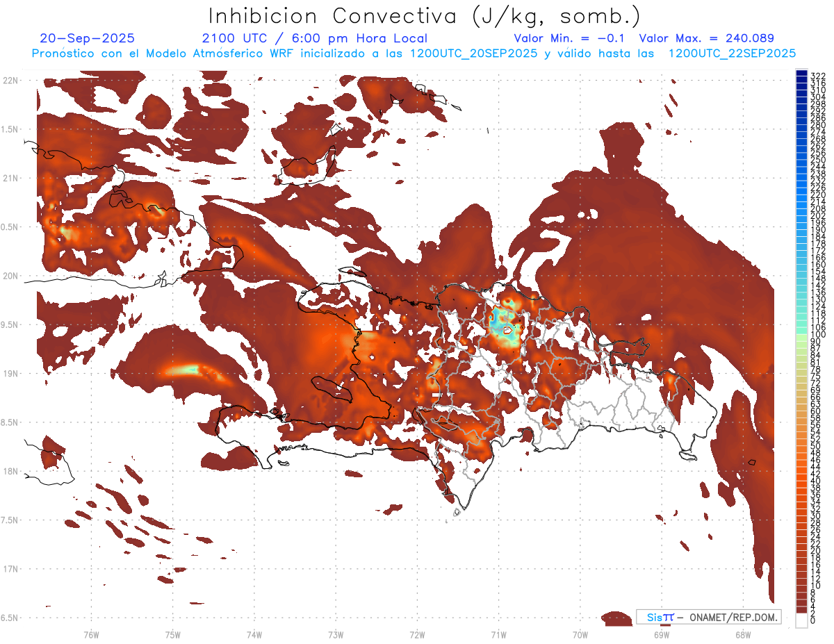Click the 71W longitude axis label
Screen dimensions: 834x644
coord(498,634)
